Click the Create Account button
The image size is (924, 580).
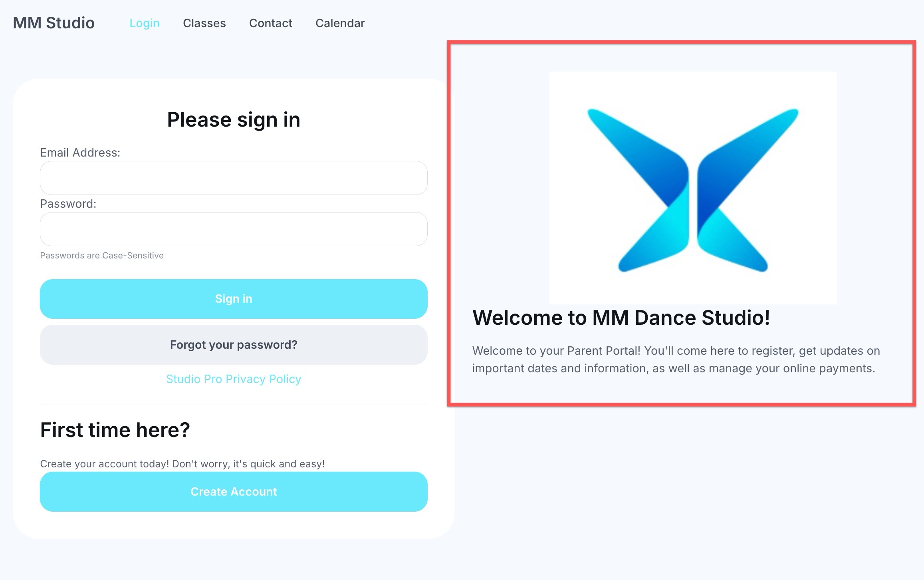pyautogui.click(x=234, y=492)
